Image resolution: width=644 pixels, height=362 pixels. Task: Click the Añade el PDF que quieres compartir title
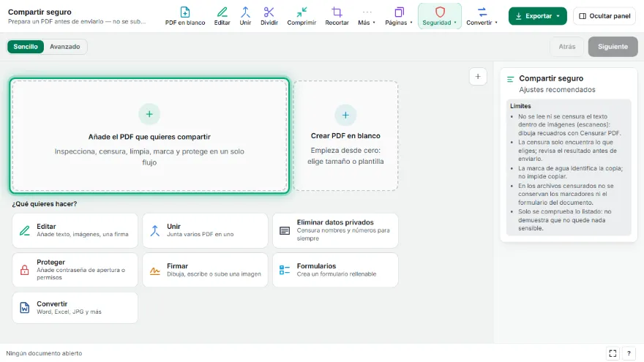tap(149, 137)
